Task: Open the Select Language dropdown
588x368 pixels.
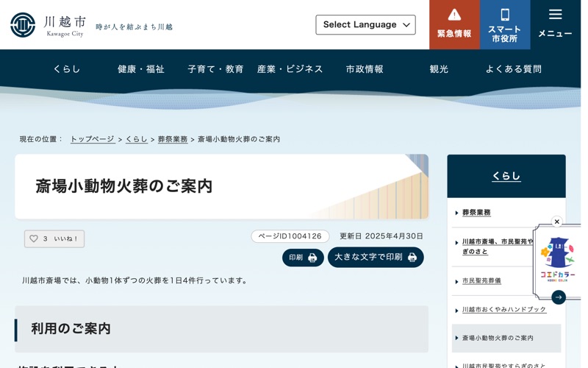Action: pos(365,25)
